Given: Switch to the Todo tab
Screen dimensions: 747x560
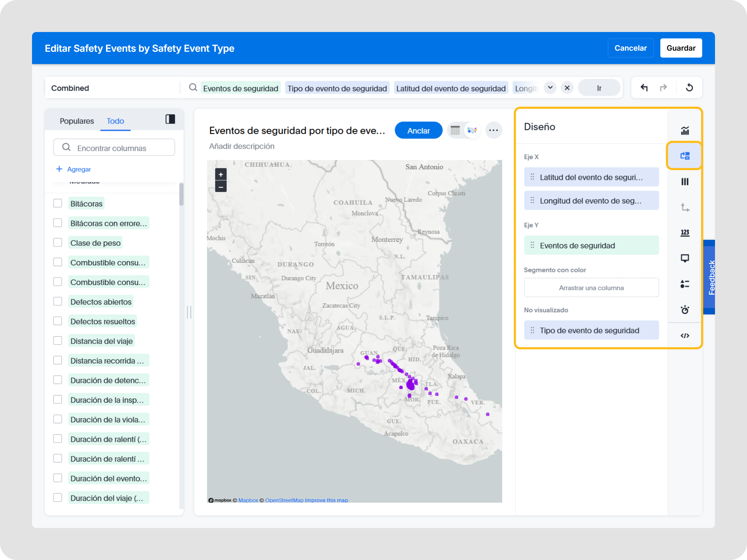Looking at the screenshot, I should coord(115,121).
